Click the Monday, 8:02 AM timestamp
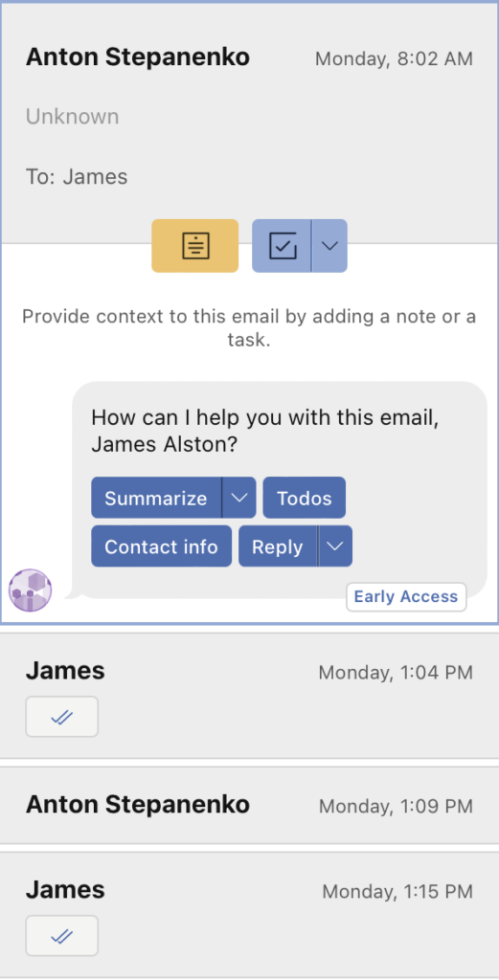The width and height of the screenshot is (499, 980). point(394,58)
